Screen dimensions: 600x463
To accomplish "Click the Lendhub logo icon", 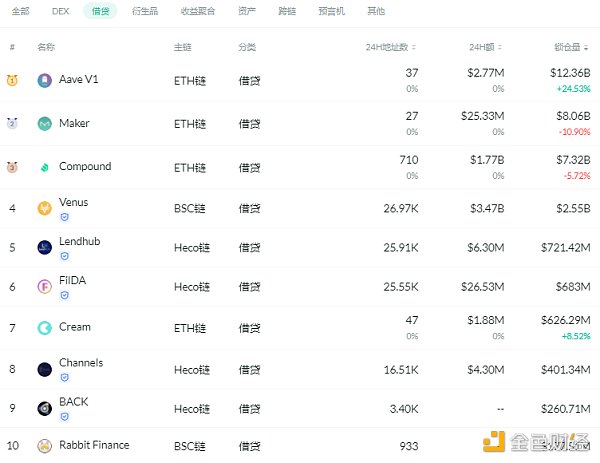I will coord(44,247).
